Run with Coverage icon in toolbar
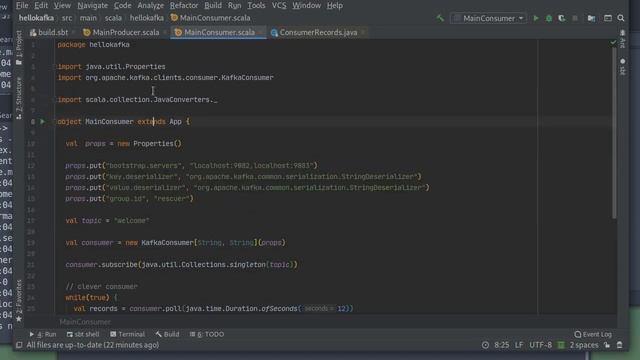Viewport: 640px width, 360px height. [562, 18]
